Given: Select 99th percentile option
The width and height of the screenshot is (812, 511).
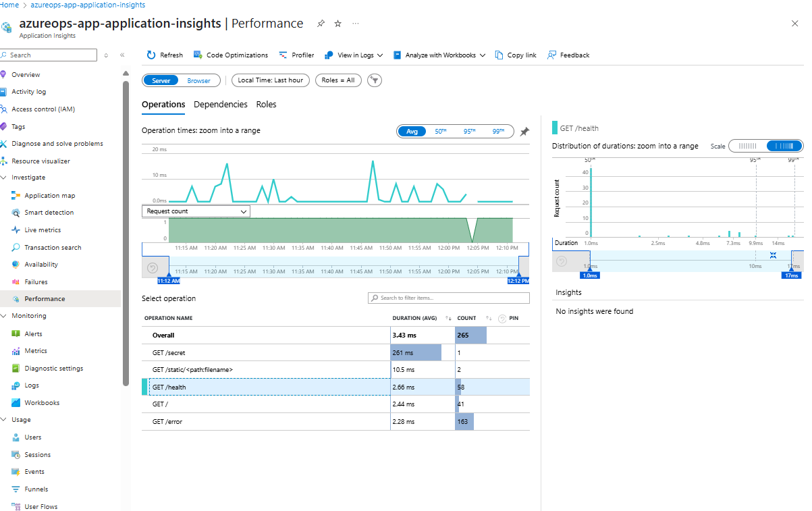Looking at the screenshot, I should pyautogui.click(x=499, y=132).
